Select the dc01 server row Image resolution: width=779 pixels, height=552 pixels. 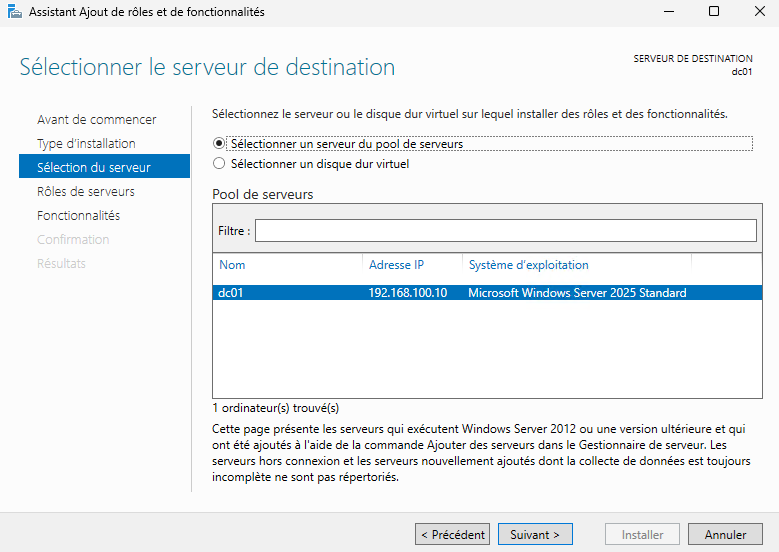coord(487,293)
